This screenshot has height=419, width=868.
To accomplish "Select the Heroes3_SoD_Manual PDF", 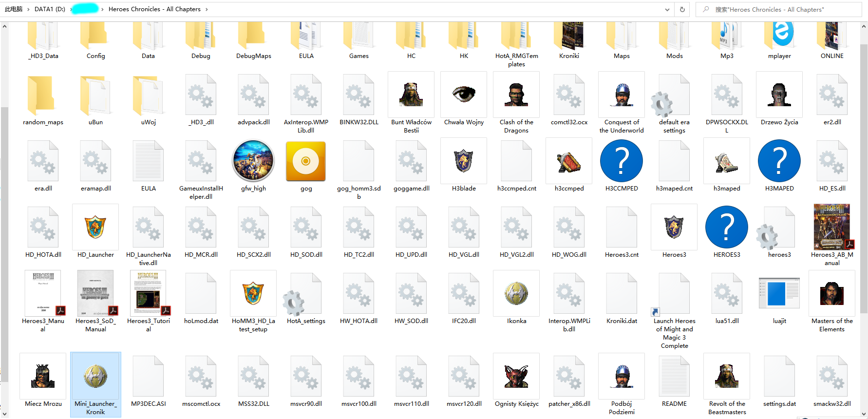I will click(95, 293).
